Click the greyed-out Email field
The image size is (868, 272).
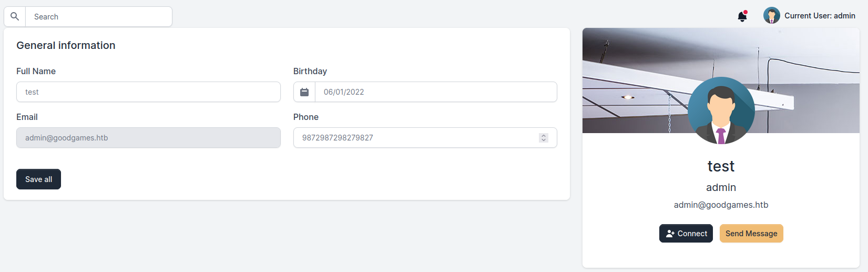point(148,138)
